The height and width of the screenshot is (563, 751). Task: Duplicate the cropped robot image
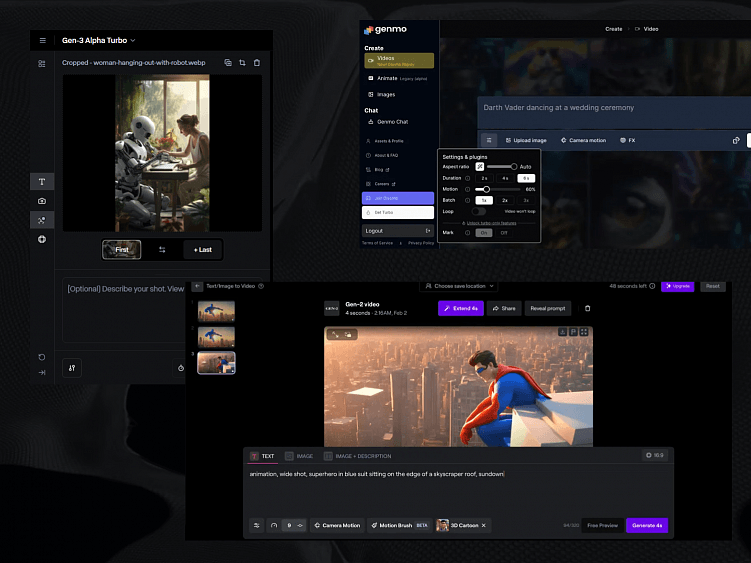click(228, 62)
